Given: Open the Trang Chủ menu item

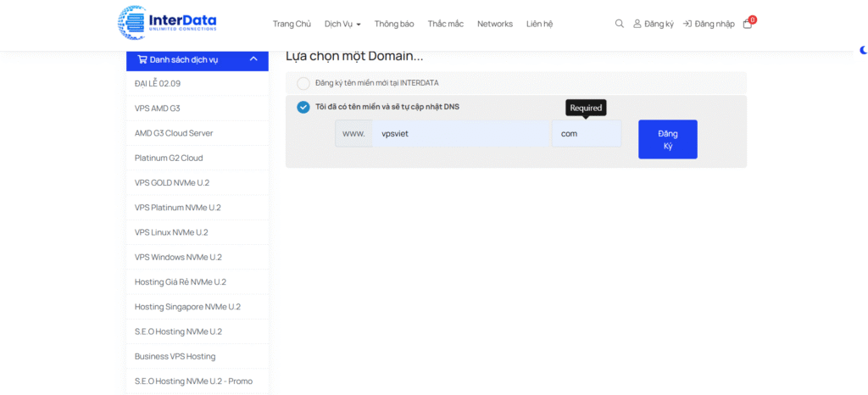Looking at the screenshot, I should click(292, 24).
